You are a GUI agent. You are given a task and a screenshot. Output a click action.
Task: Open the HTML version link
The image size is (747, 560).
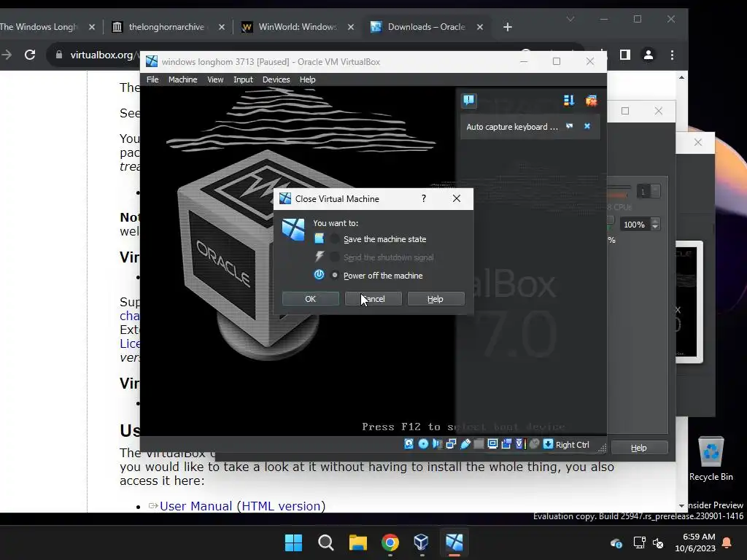(281, 506)
